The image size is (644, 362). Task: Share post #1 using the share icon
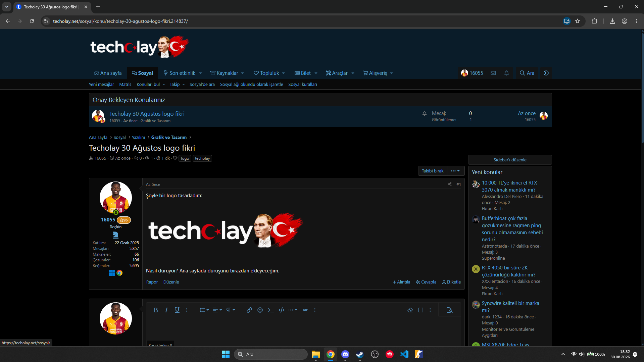pyautogui.click(x=450, y=184)
